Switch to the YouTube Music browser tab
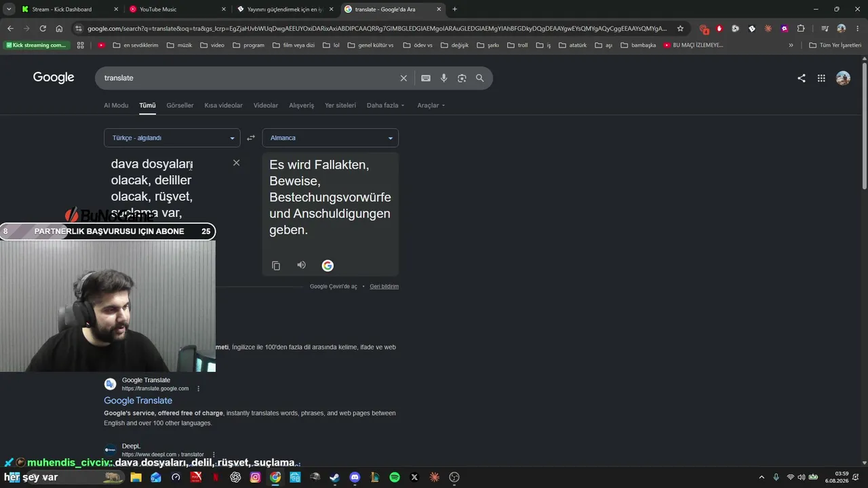 tap(176, 9)
